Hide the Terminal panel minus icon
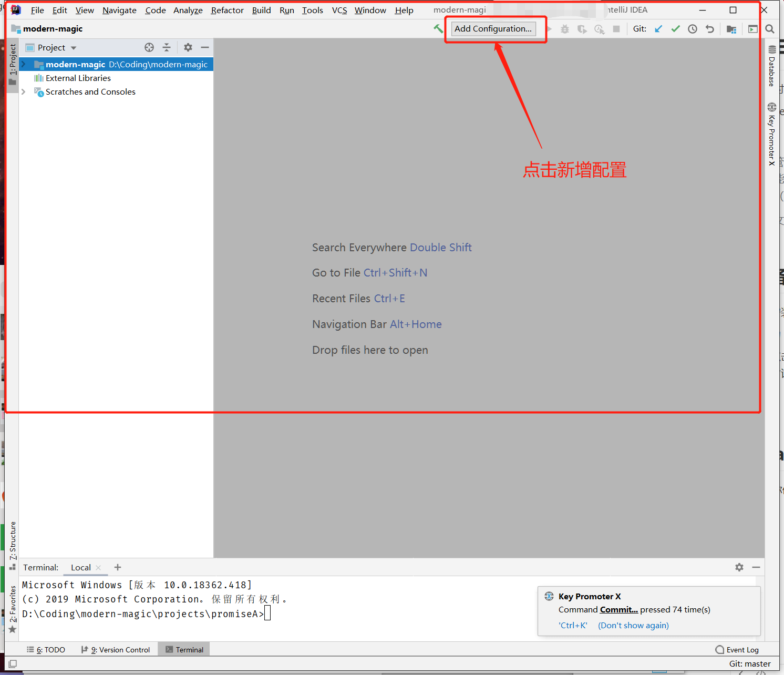The image size is (784, 675). pyautogui.click(x=756, y=567)
